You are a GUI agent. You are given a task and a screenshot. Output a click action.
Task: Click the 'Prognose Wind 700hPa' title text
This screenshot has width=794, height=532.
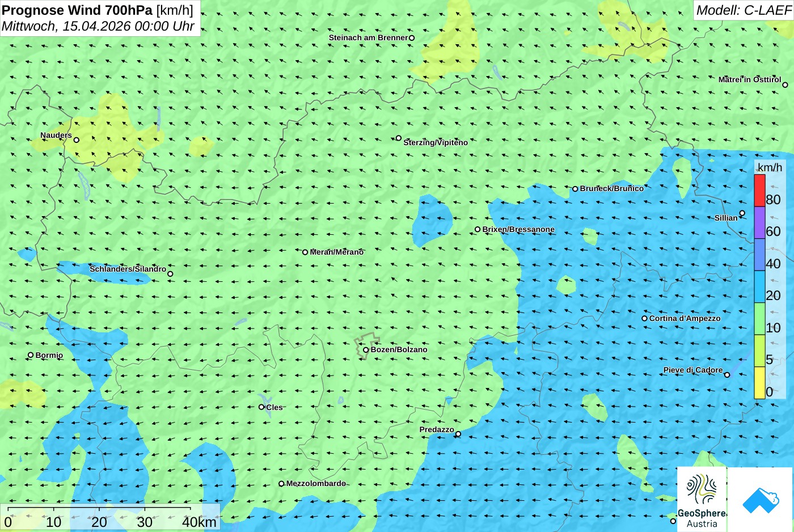tap(78, 10)
